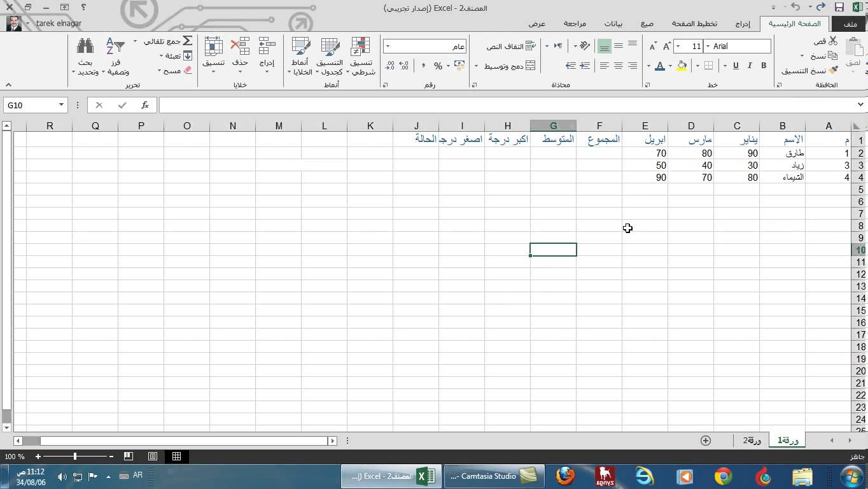Click the Save icon in quick access toolbar
The width and height of the screenshot is (868, 489).
point(839,7)
